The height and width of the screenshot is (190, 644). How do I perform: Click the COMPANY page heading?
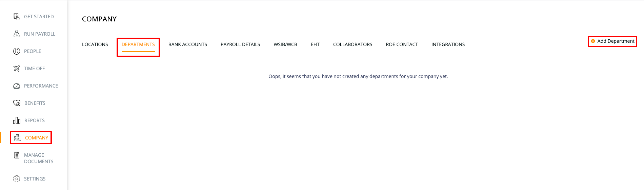pos(99,19)
